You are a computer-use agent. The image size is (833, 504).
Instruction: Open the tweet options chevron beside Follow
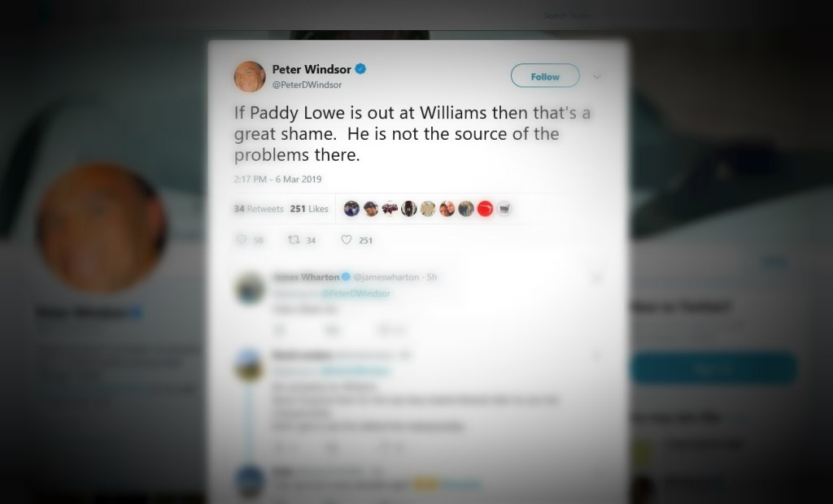[596, 77]
